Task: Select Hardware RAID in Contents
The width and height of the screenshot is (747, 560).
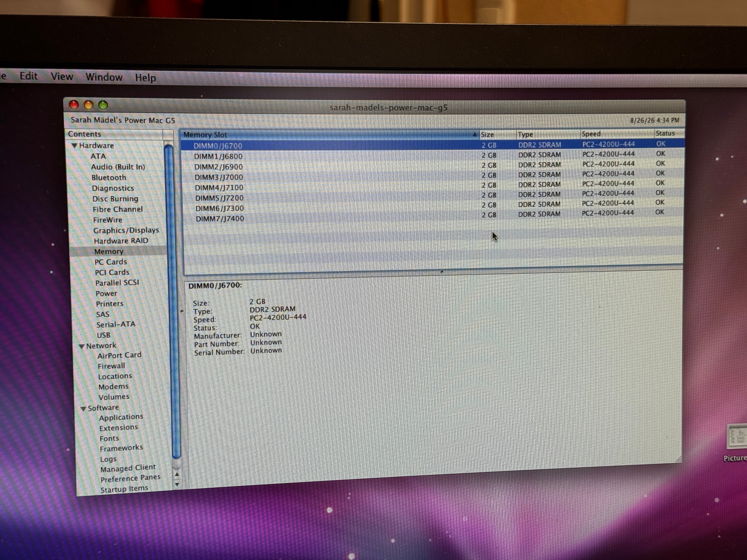Action: 121,241
